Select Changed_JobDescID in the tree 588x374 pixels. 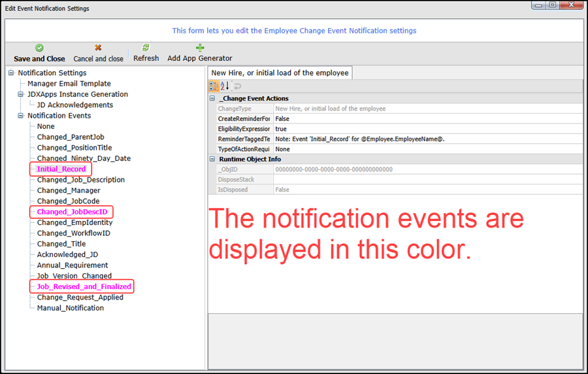click(x=72, y=212)
